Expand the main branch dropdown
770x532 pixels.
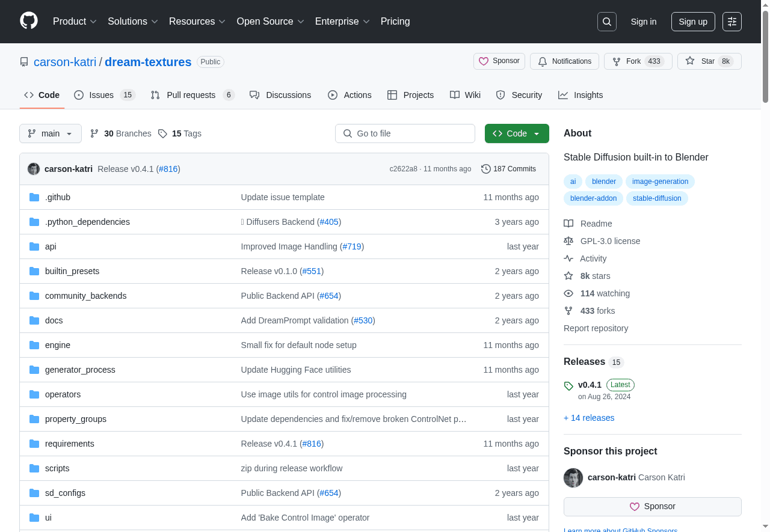tap(51, 133)
